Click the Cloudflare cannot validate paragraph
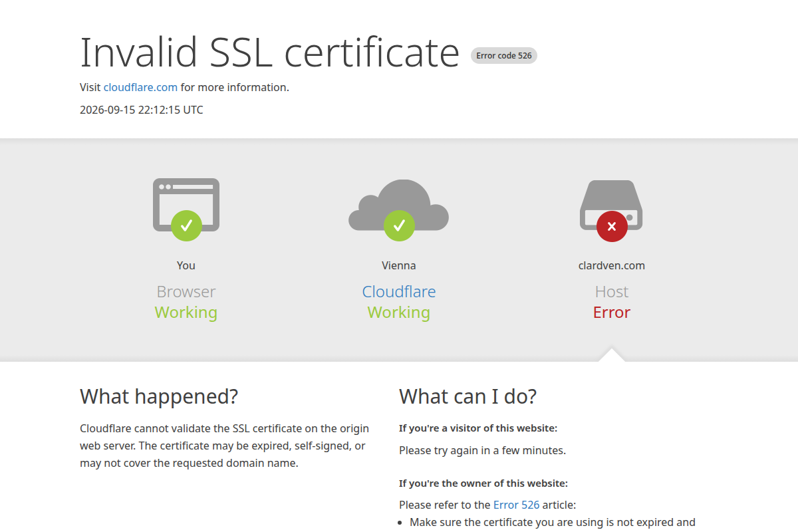This screenshot has height=532, width=798. pos(225,446)
